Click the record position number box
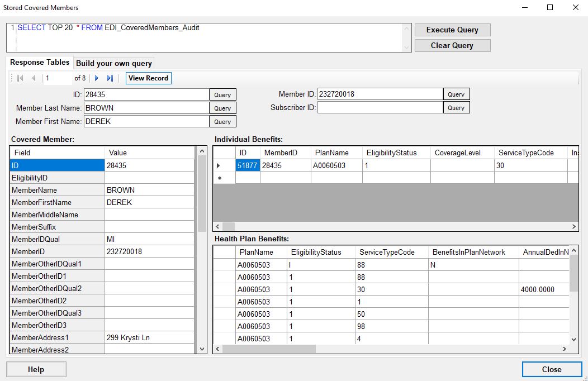Viewport: 588px width, 381px height. pyautogui.click(x=58, y=78)
